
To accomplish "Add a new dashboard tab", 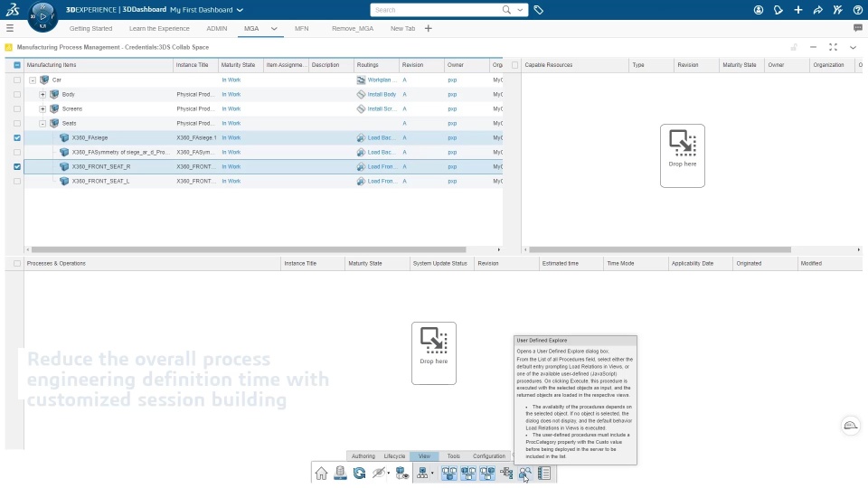I will coord(428,28).
